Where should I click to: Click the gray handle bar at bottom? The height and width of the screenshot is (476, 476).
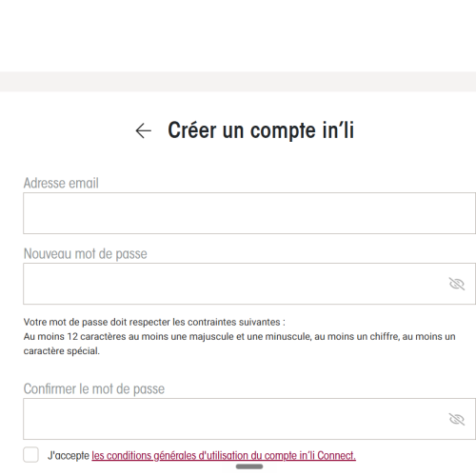click(x=249, y=466)
